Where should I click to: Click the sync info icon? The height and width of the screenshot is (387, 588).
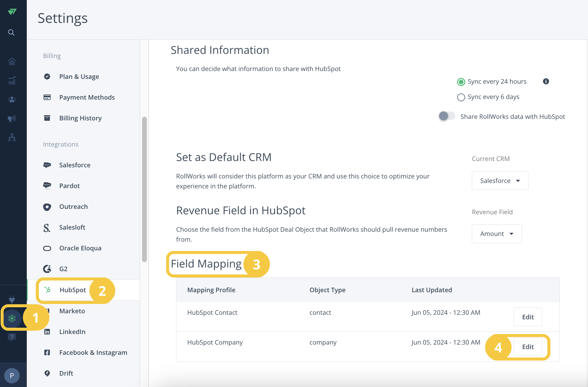[x=546, y=81]
